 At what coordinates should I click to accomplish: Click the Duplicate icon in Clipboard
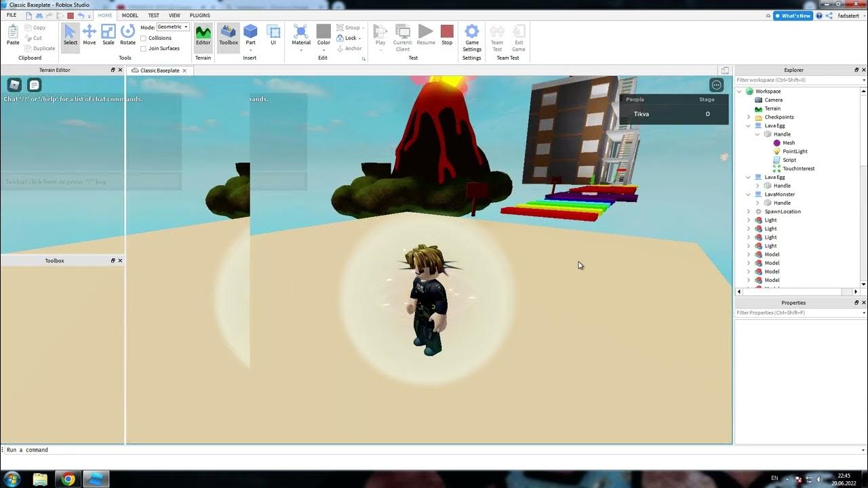28,48
